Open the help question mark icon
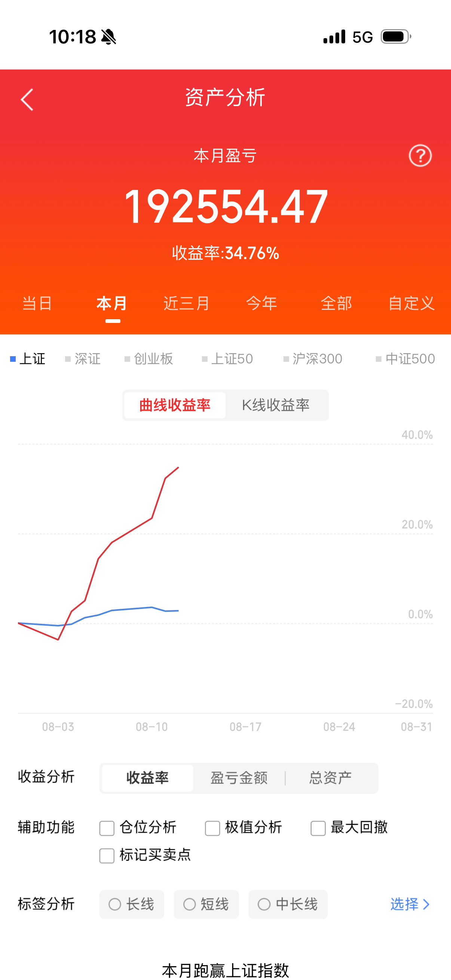The height and width of the screenshot is (980, 451). (420, 155)
